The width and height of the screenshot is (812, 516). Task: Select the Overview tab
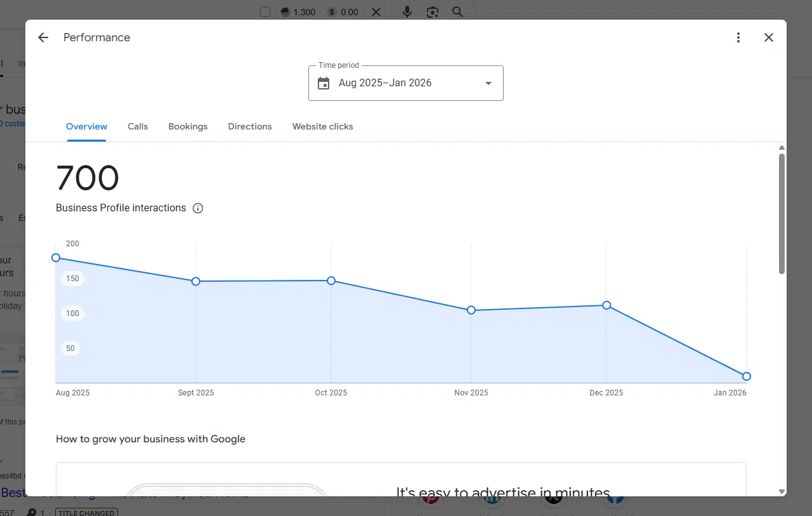coord(87,126)
